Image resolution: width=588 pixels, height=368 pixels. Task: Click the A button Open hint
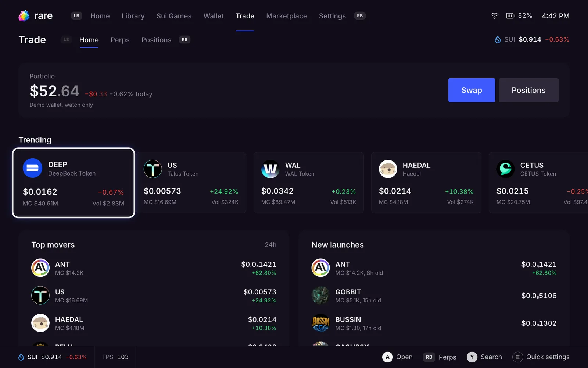[x=397, y=357]
